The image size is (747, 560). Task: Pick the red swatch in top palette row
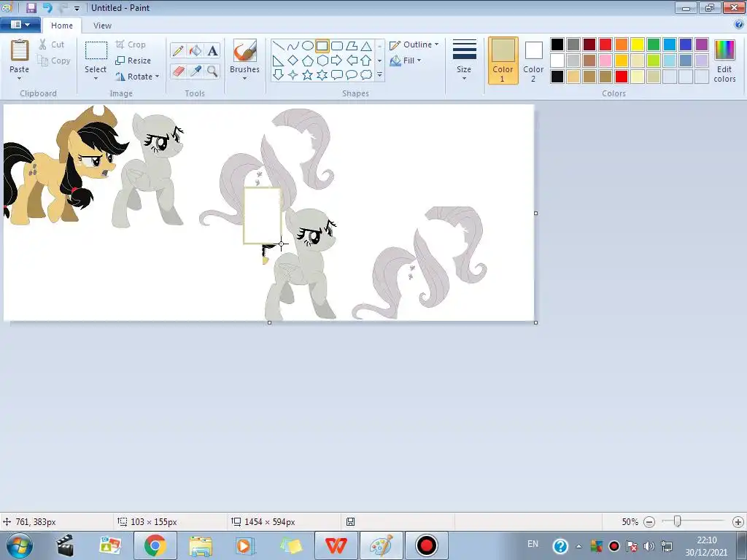click(x=605, y=44)
